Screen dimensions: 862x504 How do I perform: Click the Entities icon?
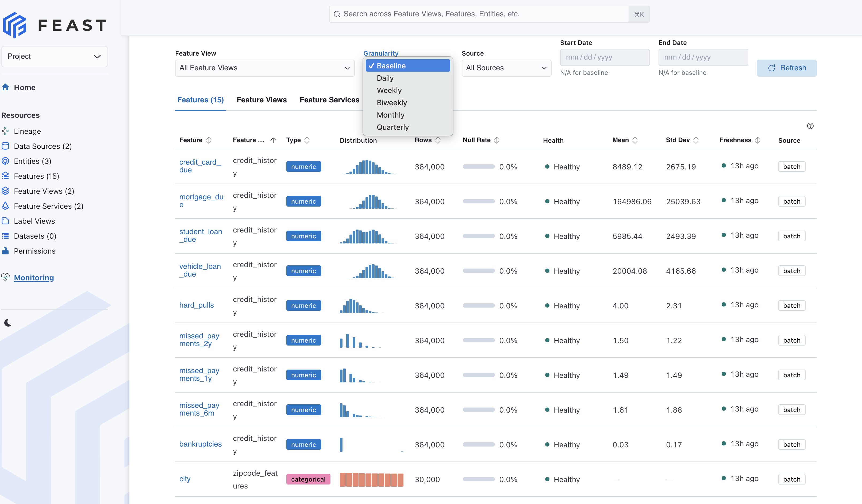click(x=5, y=161)
